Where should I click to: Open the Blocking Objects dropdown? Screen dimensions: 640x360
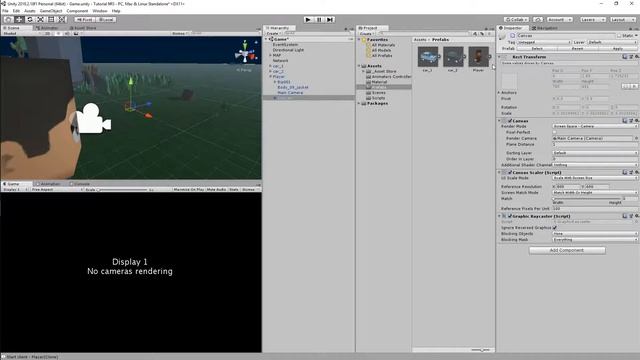tap(595, 233)
